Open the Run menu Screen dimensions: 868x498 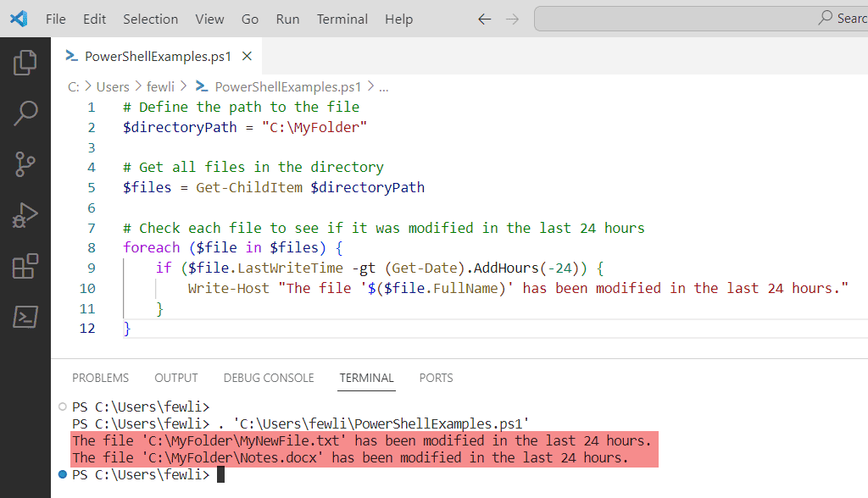287,19
